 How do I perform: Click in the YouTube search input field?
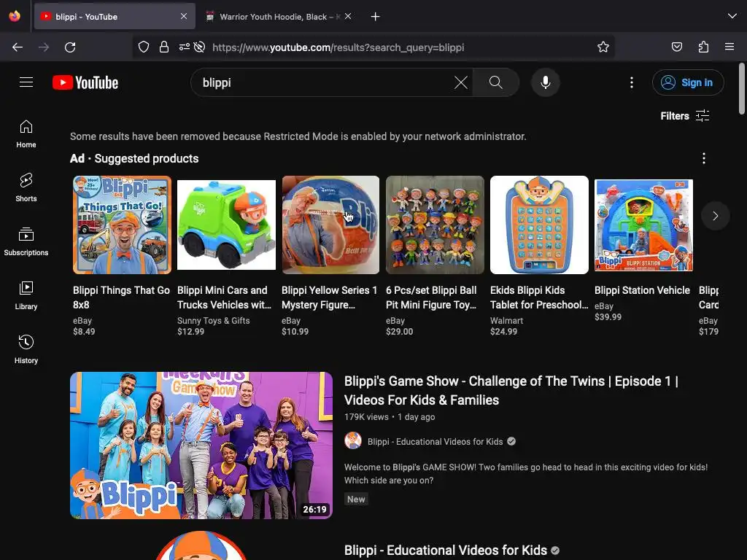coord(324,82)
